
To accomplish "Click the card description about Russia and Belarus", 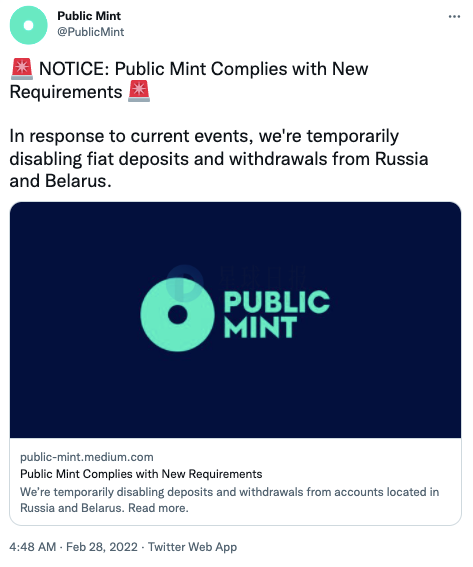I will (x=230, y=500).
